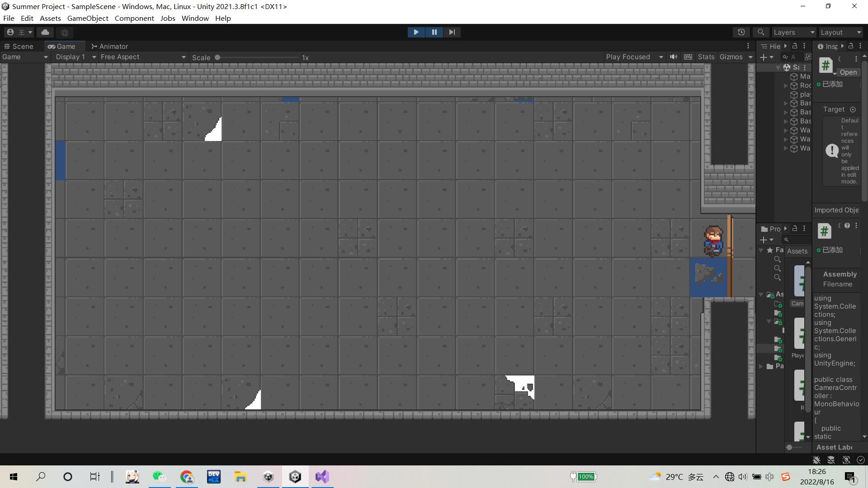
Task: Click the Open script button
Action: (x=848, y=72)
